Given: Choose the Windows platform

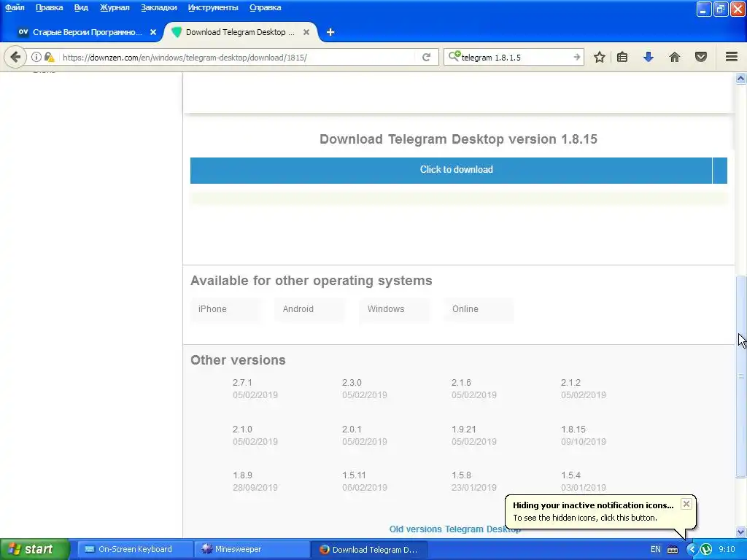Looking at the screenshot, I should (395, 309).
